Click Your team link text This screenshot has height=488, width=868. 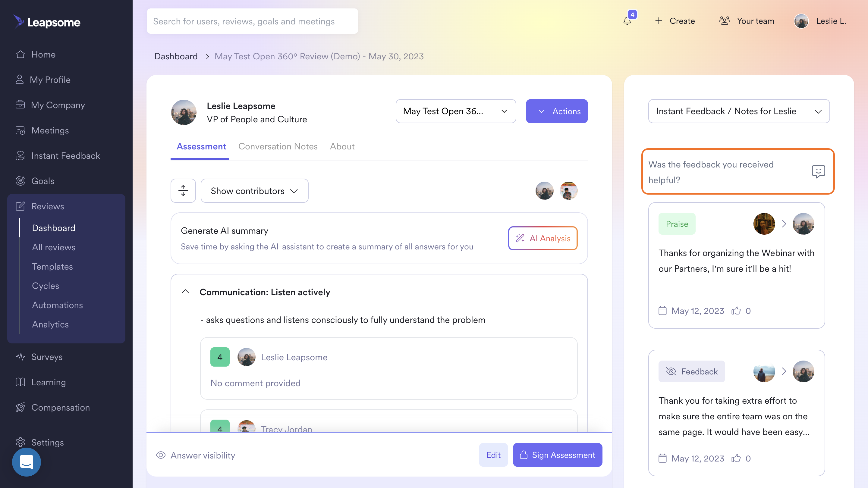[756, 21]
